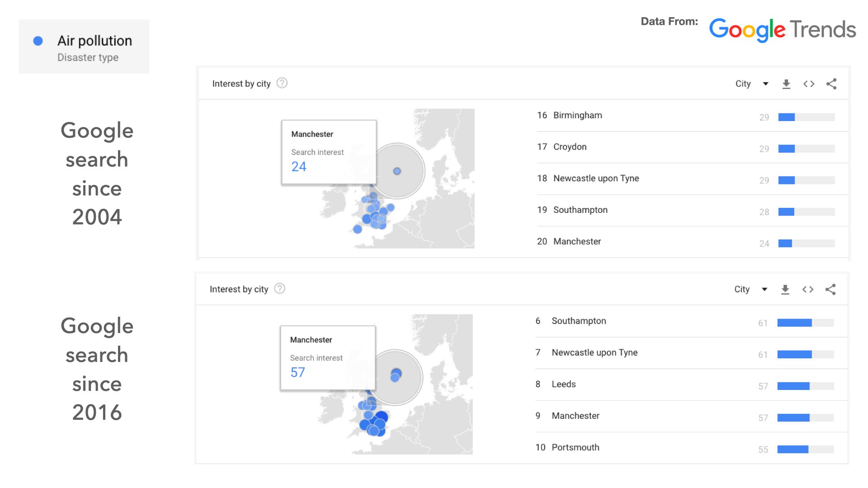This screenshot has width=868, height=488.
Task: Share the top Interest by city panel
Action: point(831,84)
